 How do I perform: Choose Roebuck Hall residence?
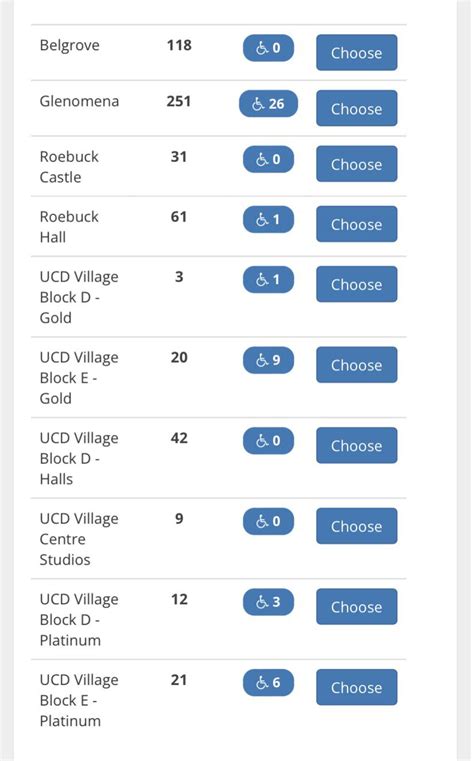pos(357,224)
